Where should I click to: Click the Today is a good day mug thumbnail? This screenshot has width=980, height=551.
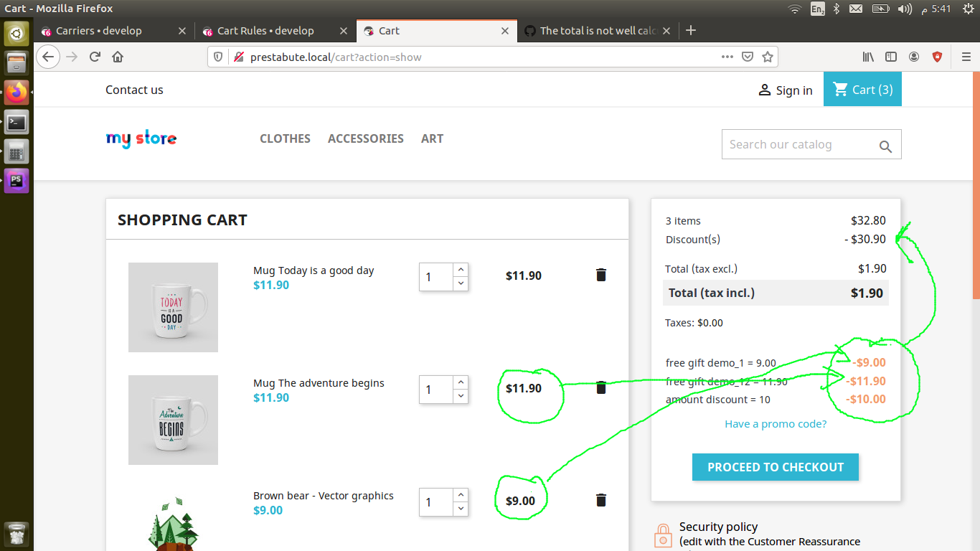(173, 307)
